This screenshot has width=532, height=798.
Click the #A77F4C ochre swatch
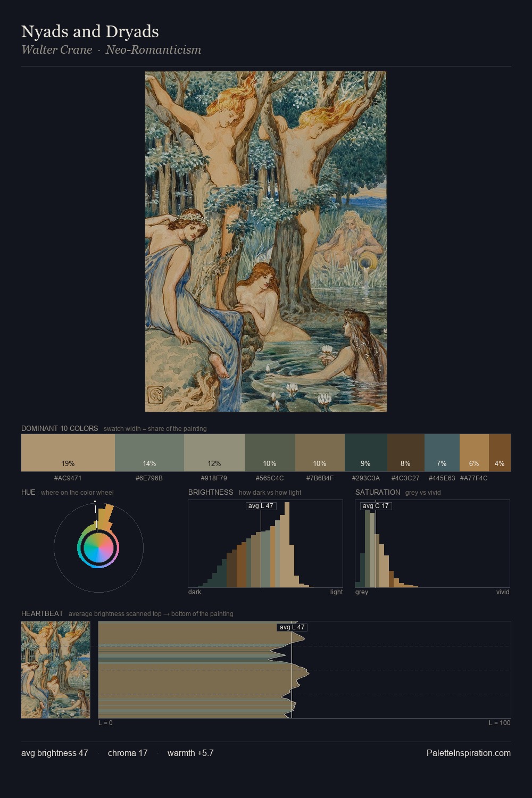[474, 453]
